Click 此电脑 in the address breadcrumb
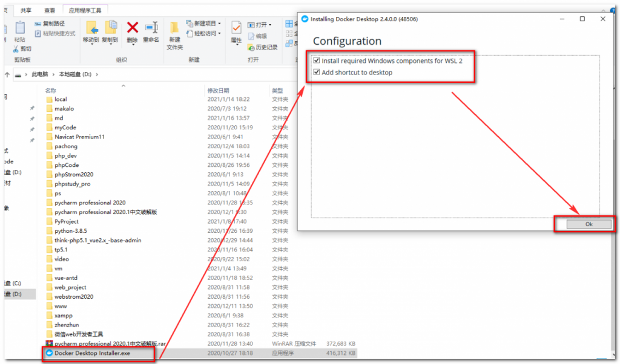Screen dimensions: 620x364 [40, 74]
